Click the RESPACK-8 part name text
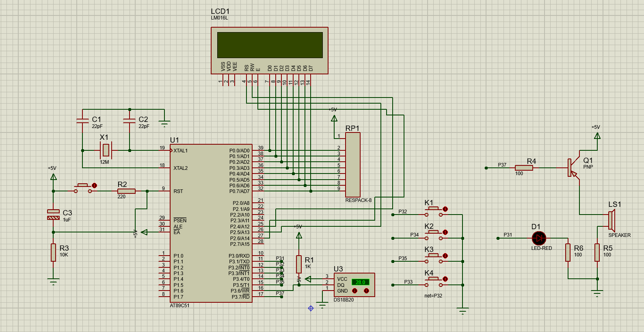The height and width of the screenshot is (332, 644). pos(359,200)
